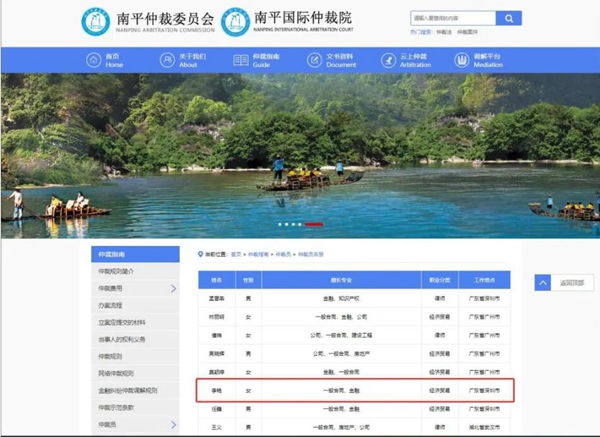Image resolution: width=600 pixels, height=437 pixels.
Task: Click the highlighted arbitrator row with 一般合同、金融
Action: point(355,390)
